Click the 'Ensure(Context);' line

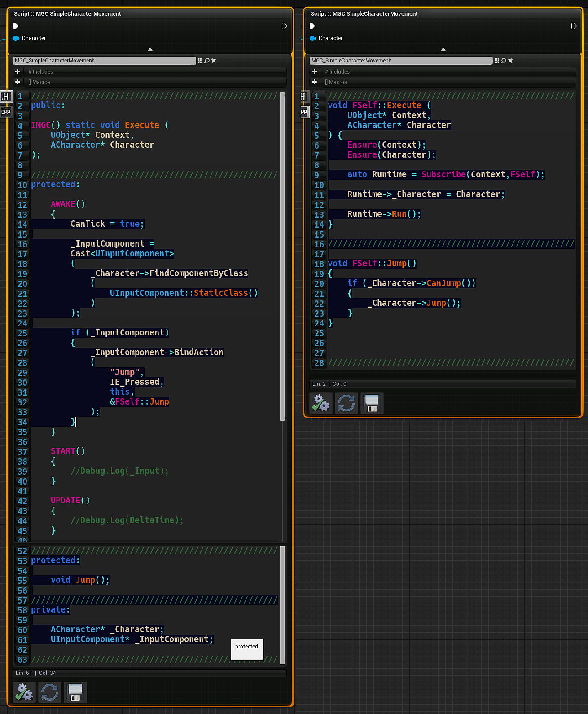386,145
